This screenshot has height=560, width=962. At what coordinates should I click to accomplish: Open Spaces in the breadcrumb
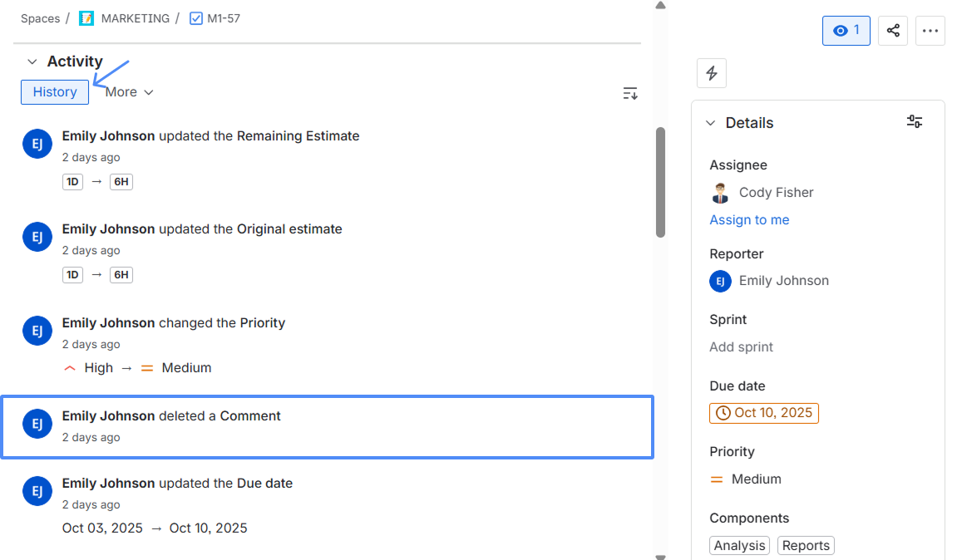(x=41, y=18)
